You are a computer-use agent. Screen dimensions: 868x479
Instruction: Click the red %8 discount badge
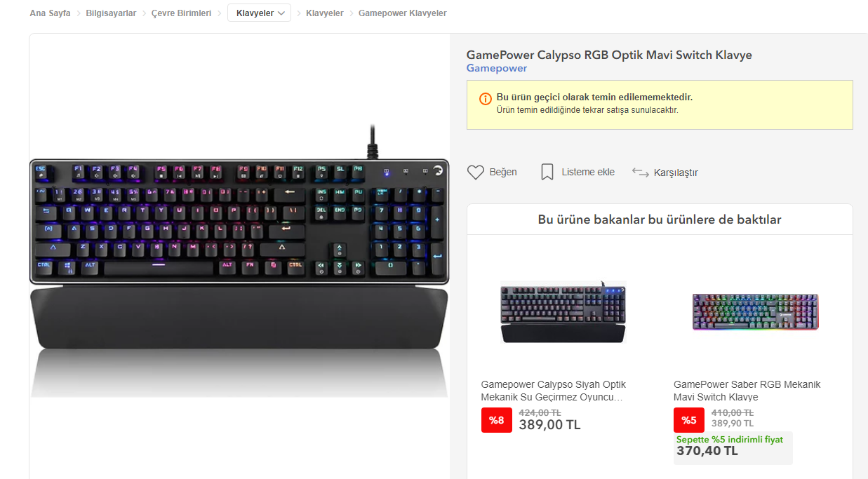(x=497, y=420)
